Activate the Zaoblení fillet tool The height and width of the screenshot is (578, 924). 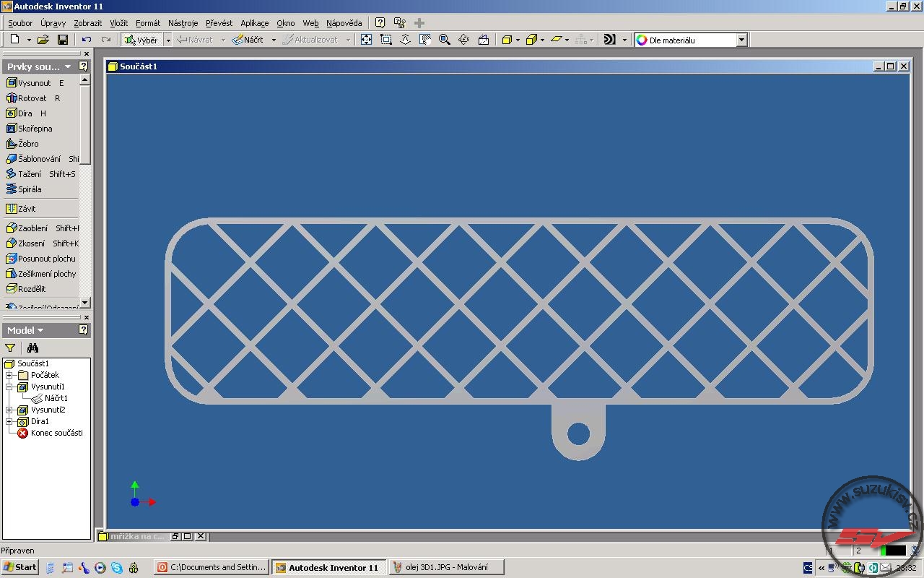32,228
